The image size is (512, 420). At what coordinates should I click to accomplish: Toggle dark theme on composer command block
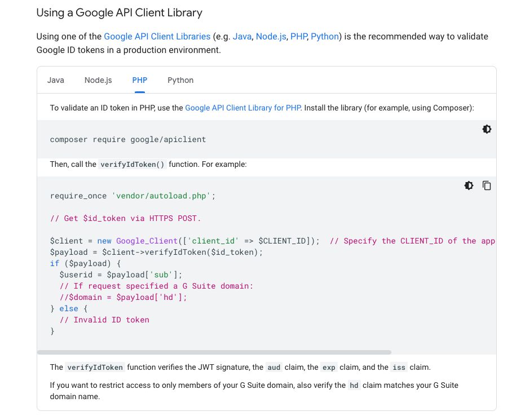[x=487, y=129]
